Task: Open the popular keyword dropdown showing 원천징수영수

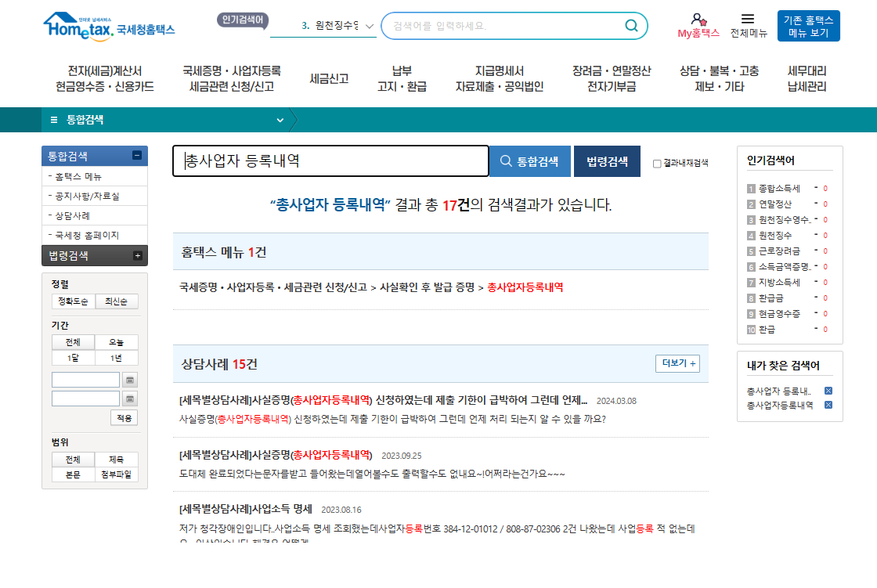Action: (368, 26)
